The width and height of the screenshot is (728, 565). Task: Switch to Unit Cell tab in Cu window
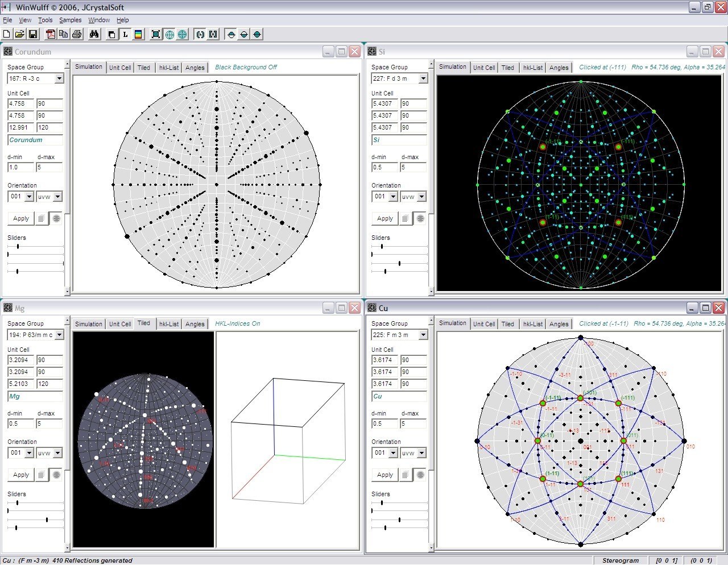[484, 324]
